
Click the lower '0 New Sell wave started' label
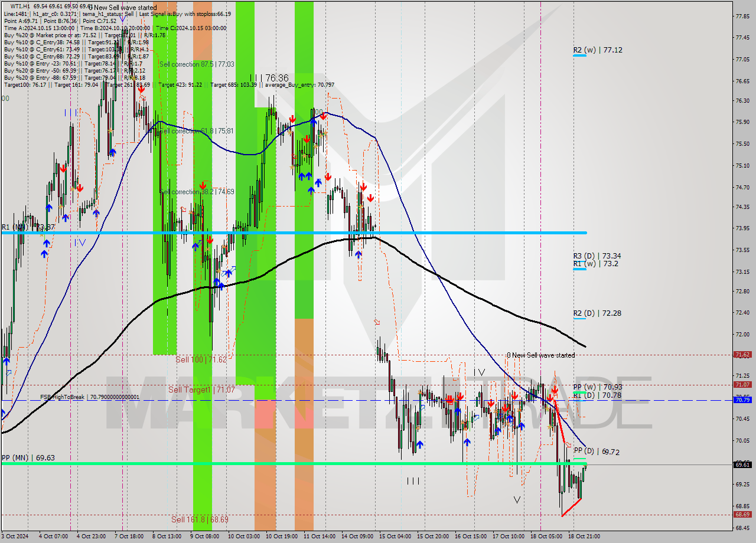pos(540,355)
